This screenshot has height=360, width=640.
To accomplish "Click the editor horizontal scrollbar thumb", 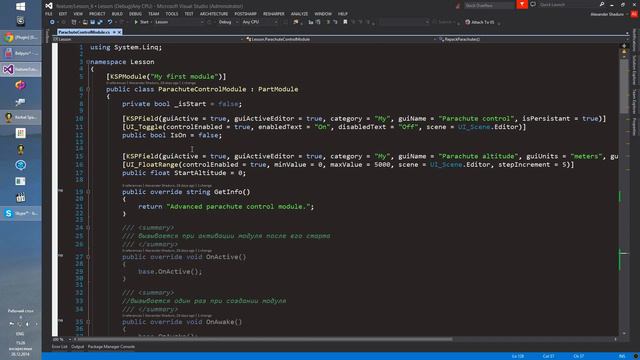I will pos(265,339).
